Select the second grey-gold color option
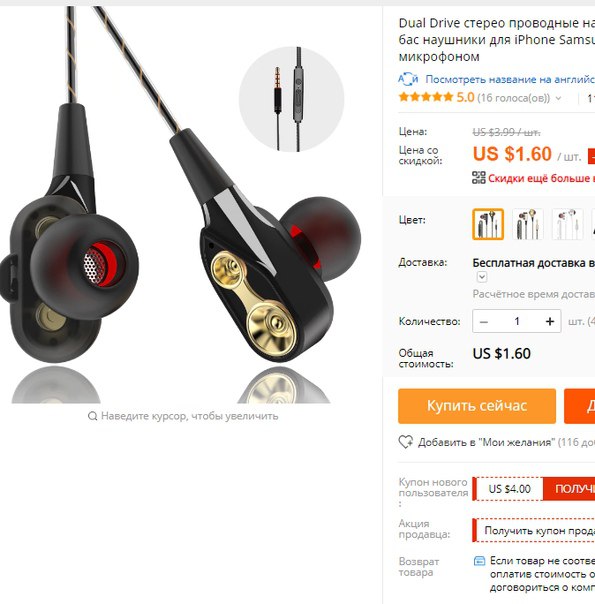This screenshot has height=604, width=595. tap(528, 224)
